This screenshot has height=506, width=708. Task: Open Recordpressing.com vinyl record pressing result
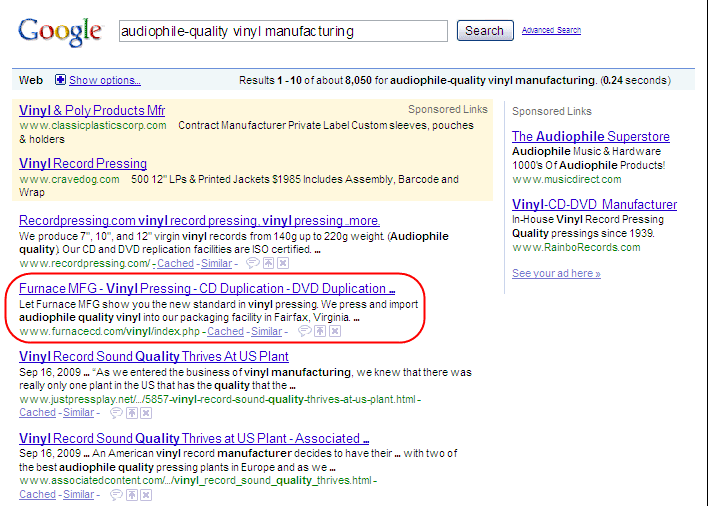click(x=199, y=221)
